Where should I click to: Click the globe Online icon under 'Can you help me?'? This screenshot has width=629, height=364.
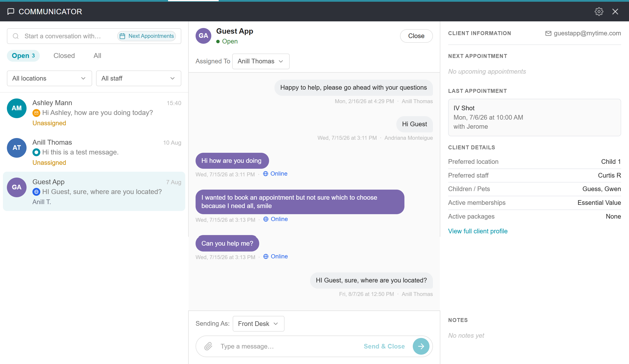click(266, 256)
